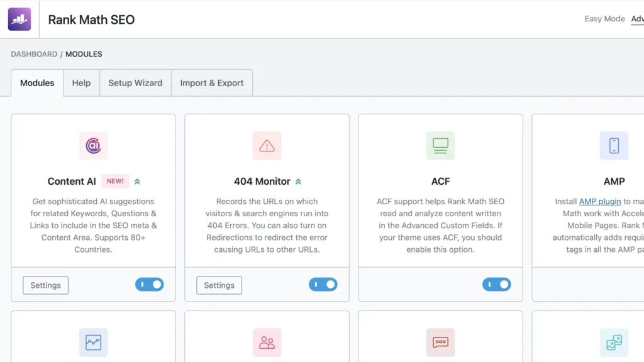This screenshot has height=362, width=644.
Task: Click the 404 Monitor warning triangle icon
Action: click(x=267, y=146)
